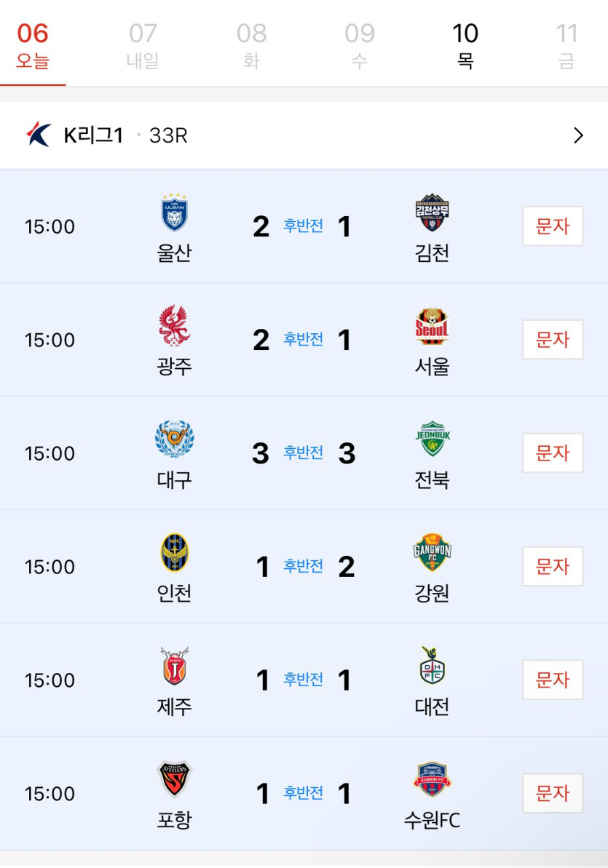
Task: Select the FC Seoul team logo
Action: [432, 326]
